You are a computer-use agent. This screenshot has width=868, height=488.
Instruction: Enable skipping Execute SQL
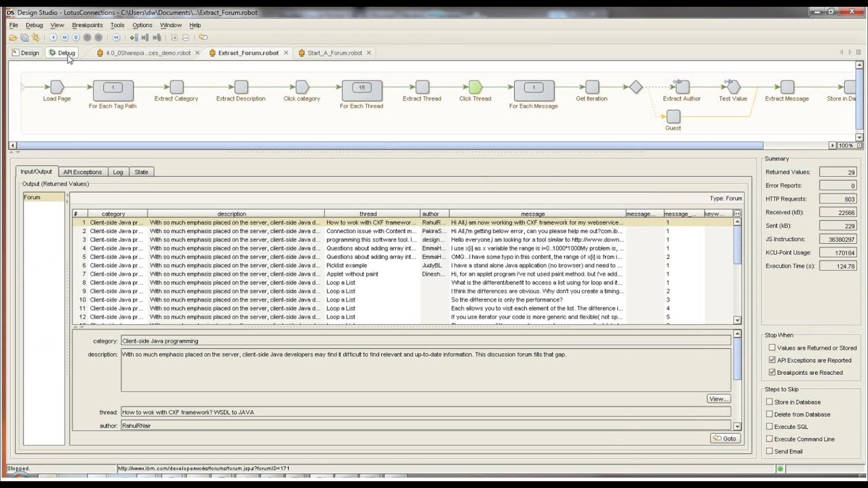(x=769, y=426)
